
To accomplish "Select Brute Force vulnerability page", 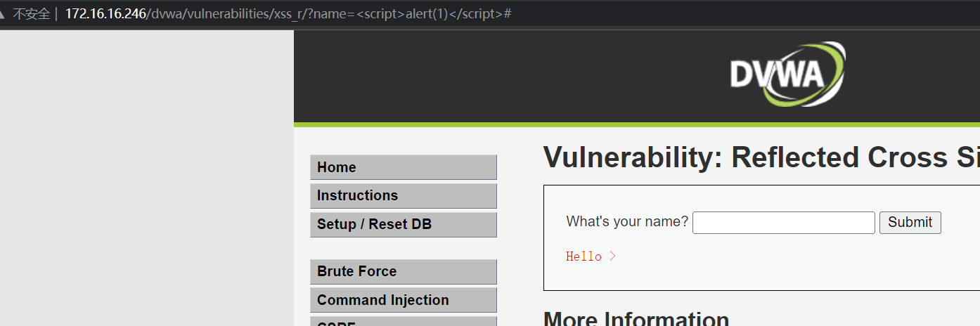I will [404, 271].
